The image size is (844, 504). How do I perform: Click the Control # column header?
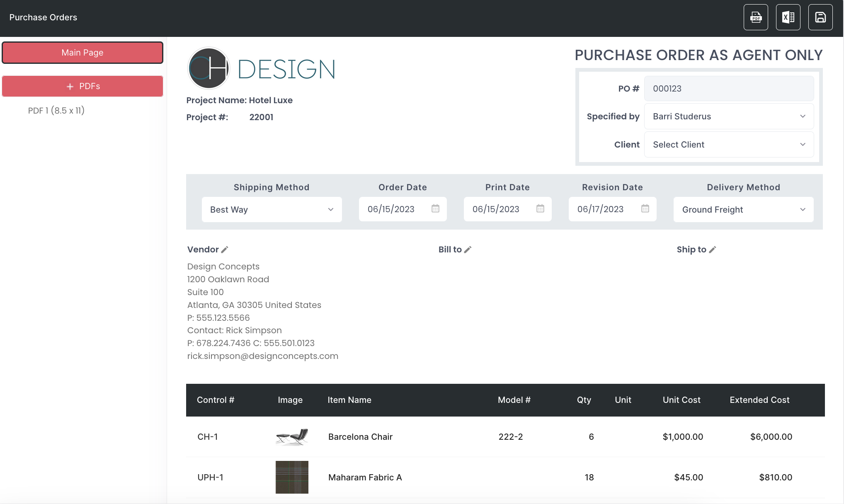216,400
